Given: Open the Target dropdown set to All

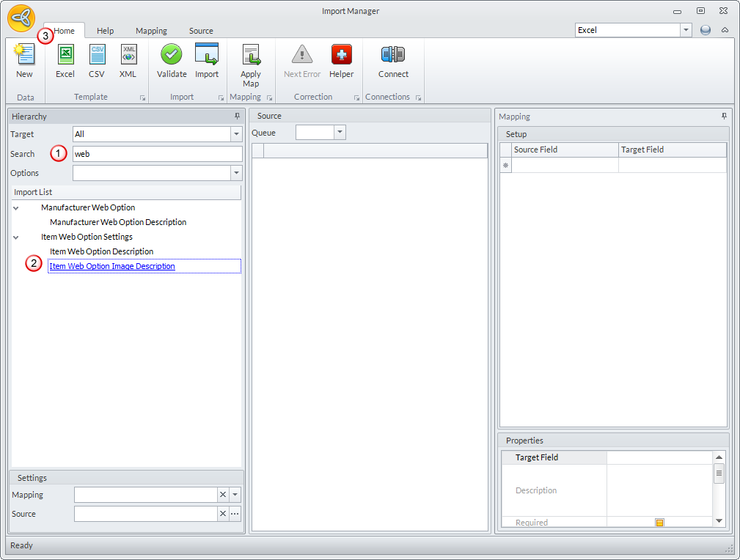Looking at the screenshot, I should coord(235,134).
